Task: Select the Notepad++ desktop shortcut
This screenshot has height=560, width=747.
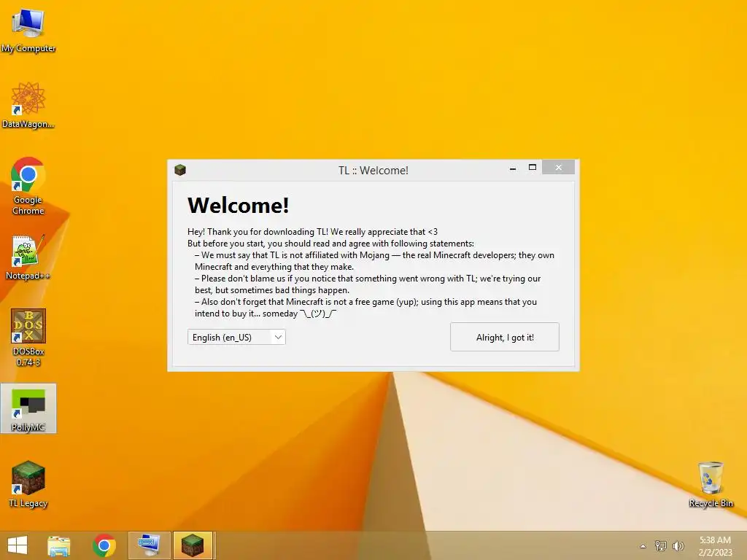Action: (28, 257)
